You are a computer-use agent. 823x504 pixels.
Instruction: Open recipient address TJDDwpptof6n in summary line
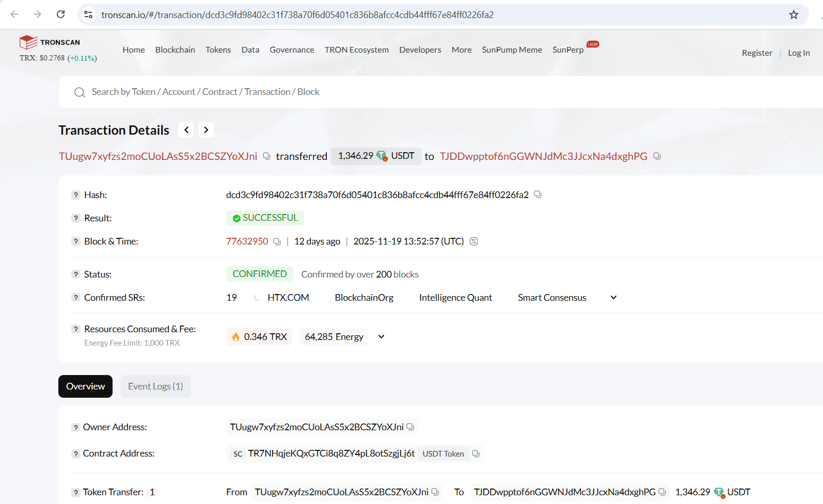point(544,156)
